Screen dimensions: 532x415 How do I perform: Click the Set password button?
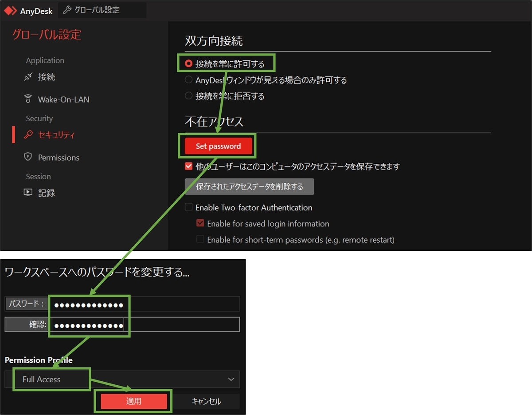(218, 146)
